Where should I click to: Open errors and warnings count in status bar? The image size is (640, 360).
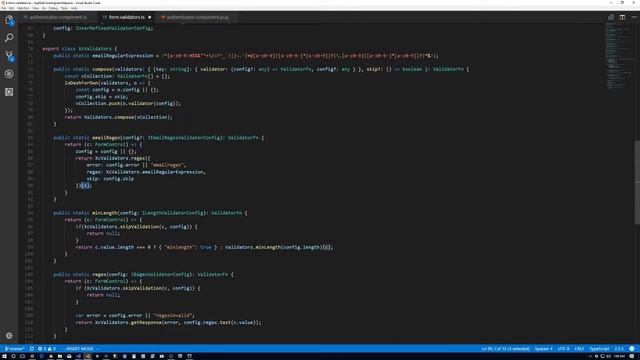tap(47, 349)
